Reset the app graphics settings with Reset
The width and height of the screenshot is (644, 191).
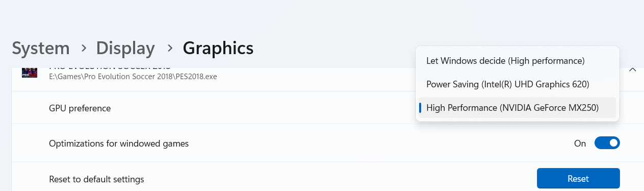pos(578,179)
